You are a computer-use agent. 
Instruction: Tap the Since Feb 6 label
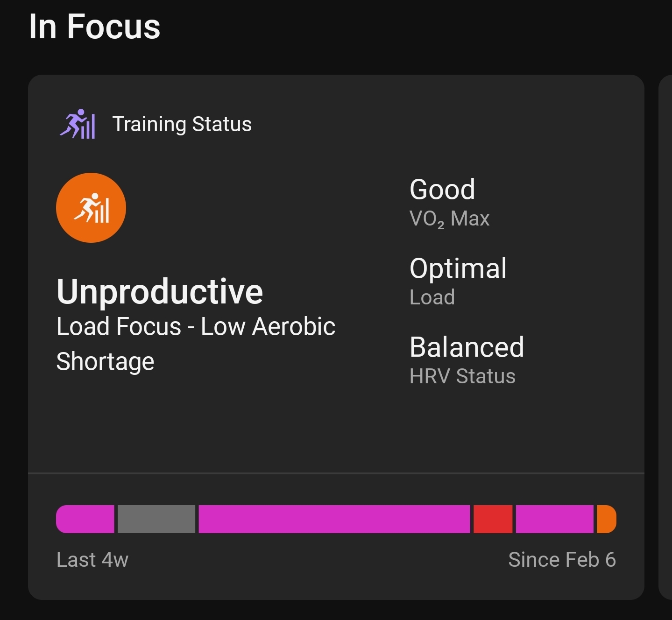(562, 559)
